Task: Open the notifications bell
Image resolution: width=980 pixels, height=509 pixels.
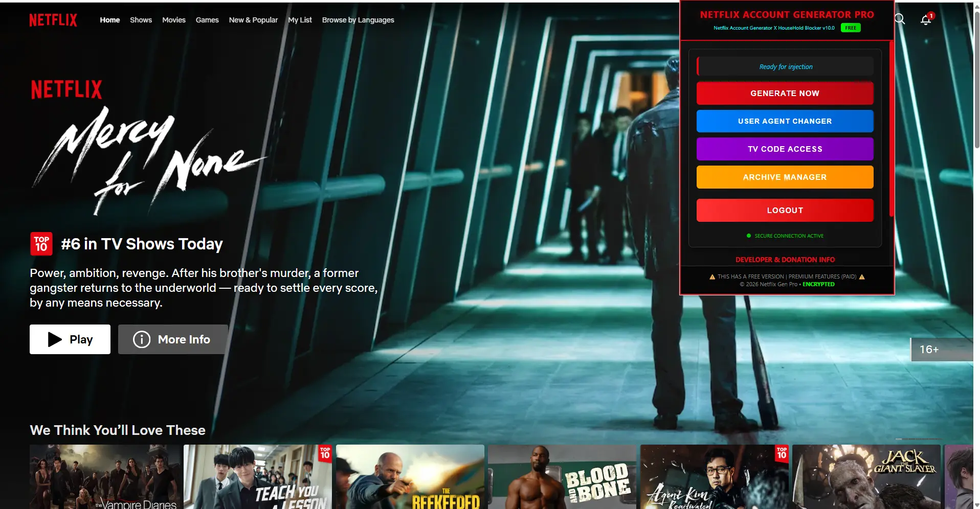Action: (x=926, y=20)
